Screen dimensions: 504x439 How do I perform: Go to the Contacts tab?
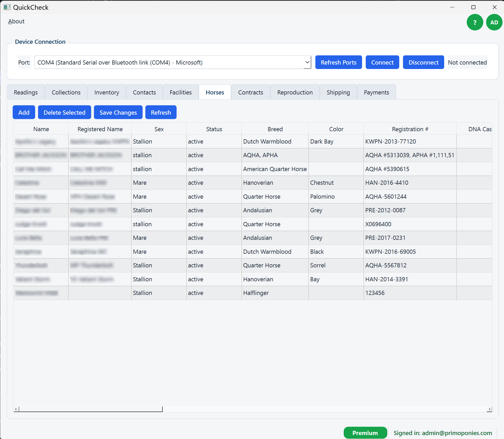tap(144, 92)
